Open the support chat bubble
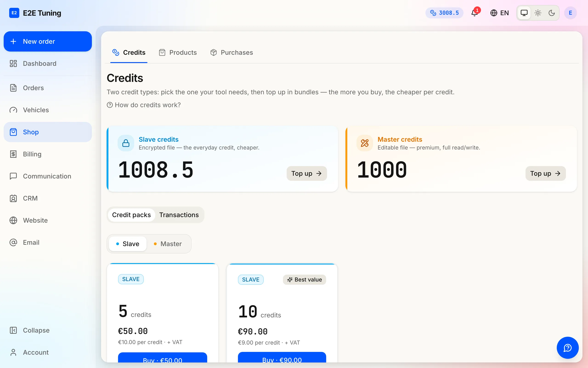Viewport: 588px width, 368px height. click(568, 348)
